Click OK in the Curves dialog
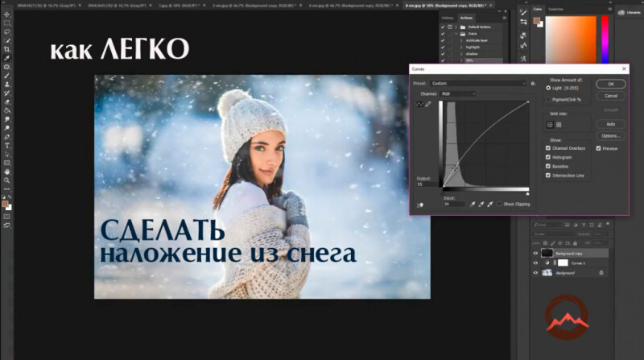 [611, 84]
